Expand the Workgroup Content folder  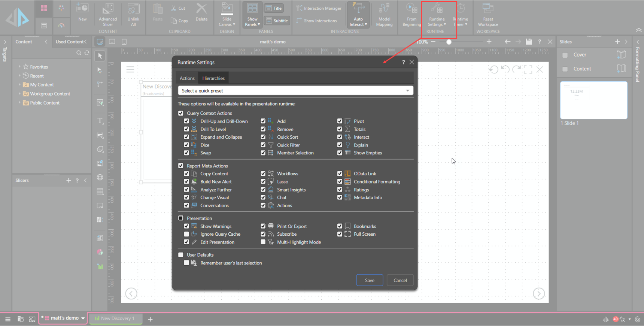tap(19, 94)
